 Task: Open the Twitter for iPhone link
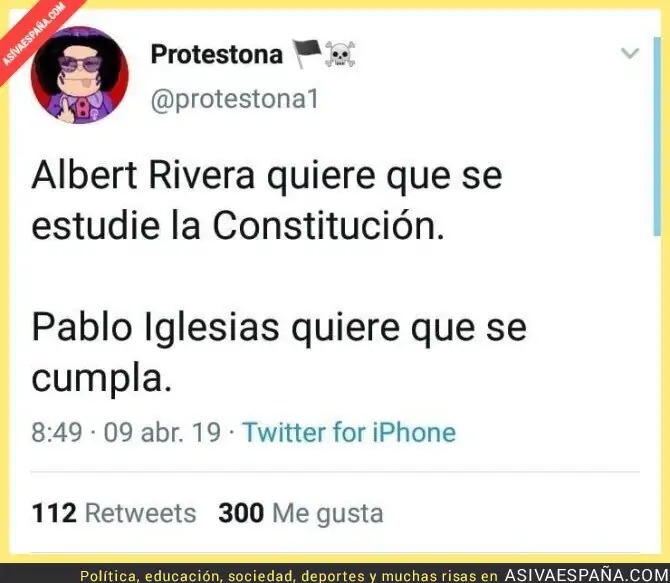point(349,432)
